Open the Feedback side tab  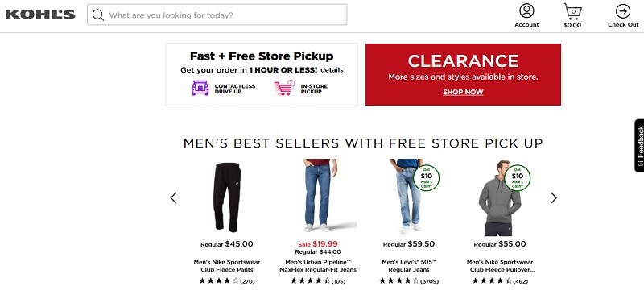pos(639,146)
